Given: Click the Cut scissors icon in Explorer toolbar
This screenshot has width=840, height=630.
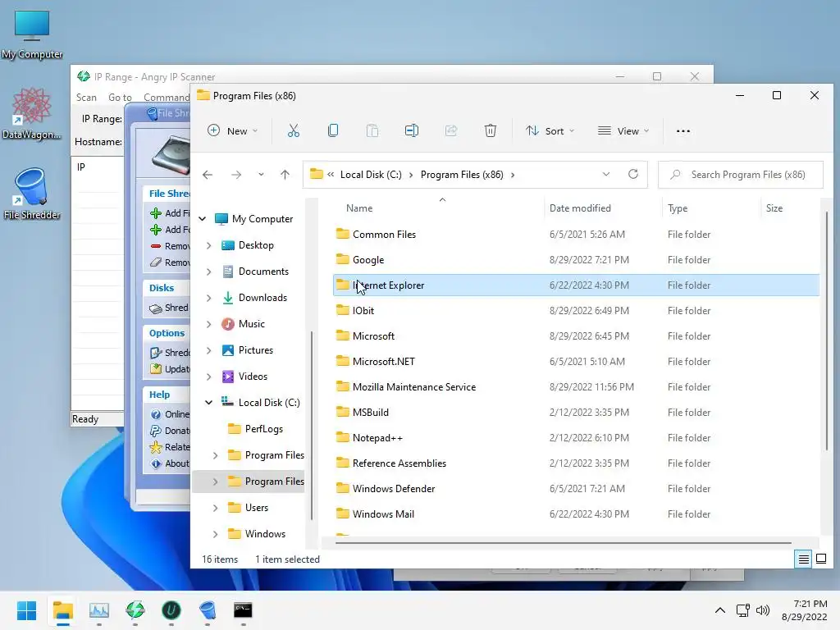Looking at the screenshot, I should (x=294, y=130).
